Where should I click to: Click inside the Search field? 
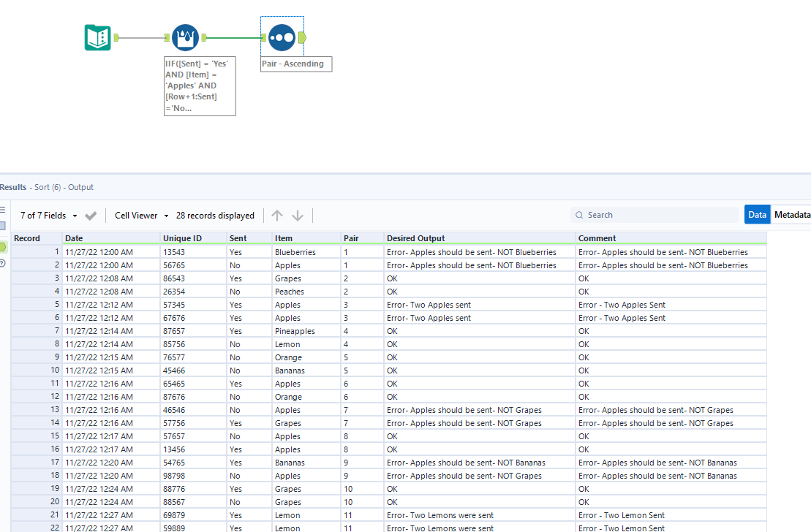[644, 214]
